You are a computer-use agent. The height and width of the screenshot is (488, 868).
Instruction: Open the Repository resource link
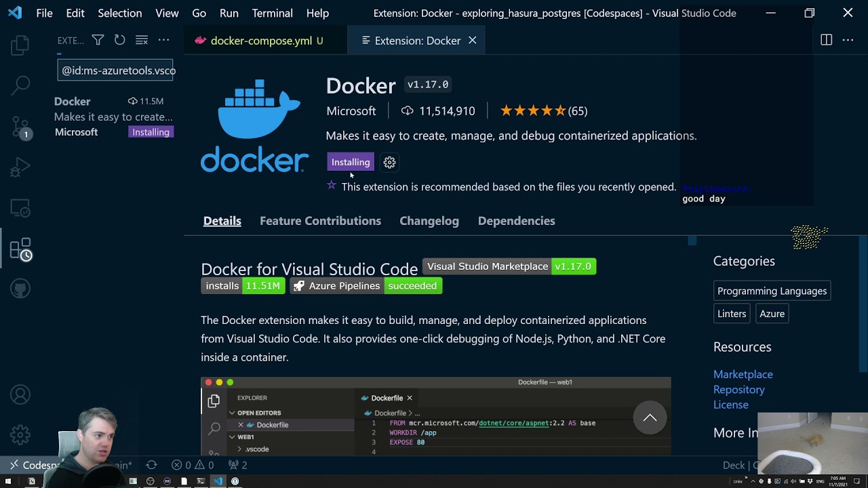tap(738, 390)
